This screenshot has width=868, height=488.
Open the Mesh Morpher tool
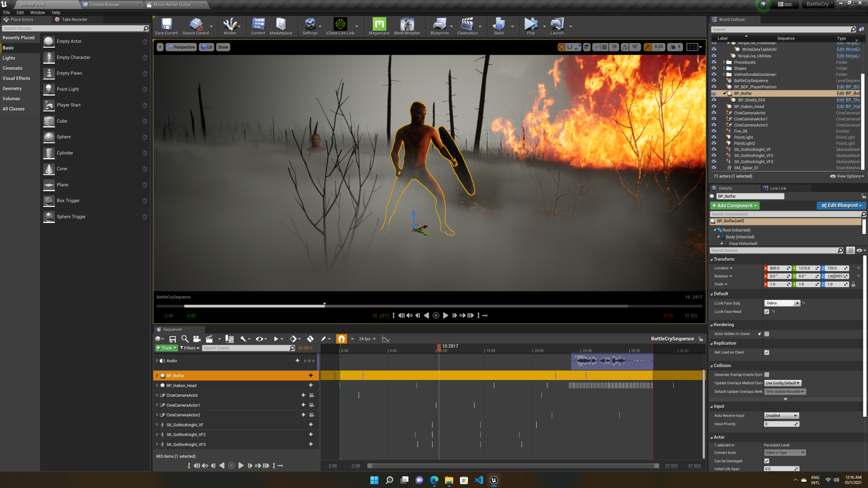(407, 26)
